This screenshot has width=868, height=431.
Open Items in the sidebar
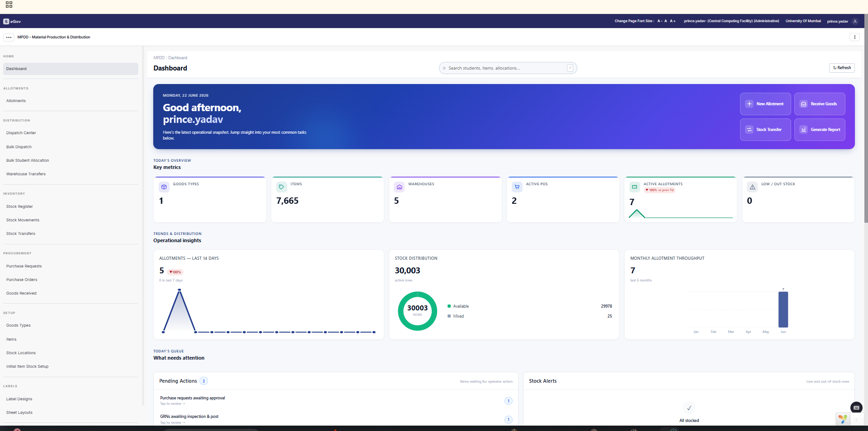(71, 339)
